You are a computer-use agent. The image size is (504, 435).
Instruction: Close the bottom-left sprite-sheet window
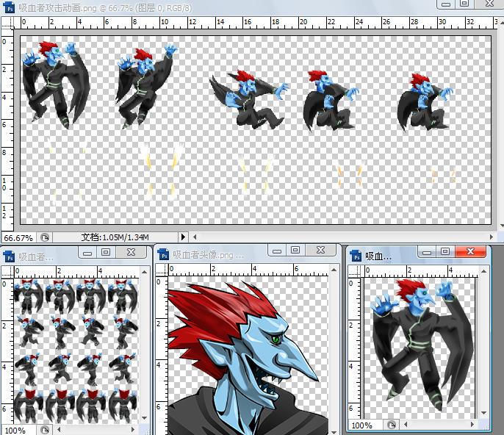[131, 252]
